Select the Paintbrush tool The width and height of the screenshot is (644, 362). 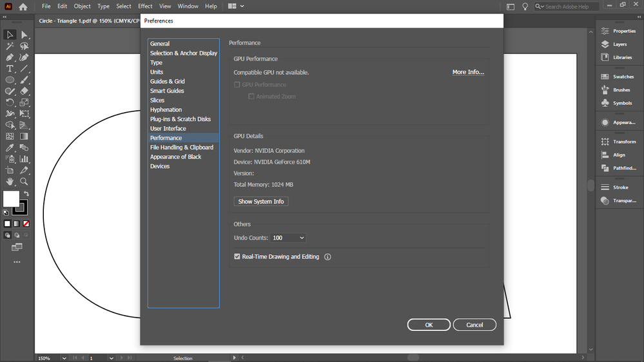tap(24, 80)
